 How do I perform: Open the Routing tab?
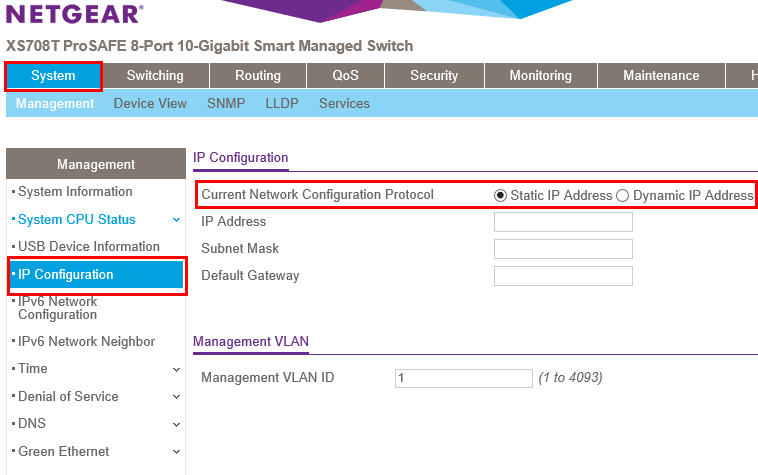[258, 76]
